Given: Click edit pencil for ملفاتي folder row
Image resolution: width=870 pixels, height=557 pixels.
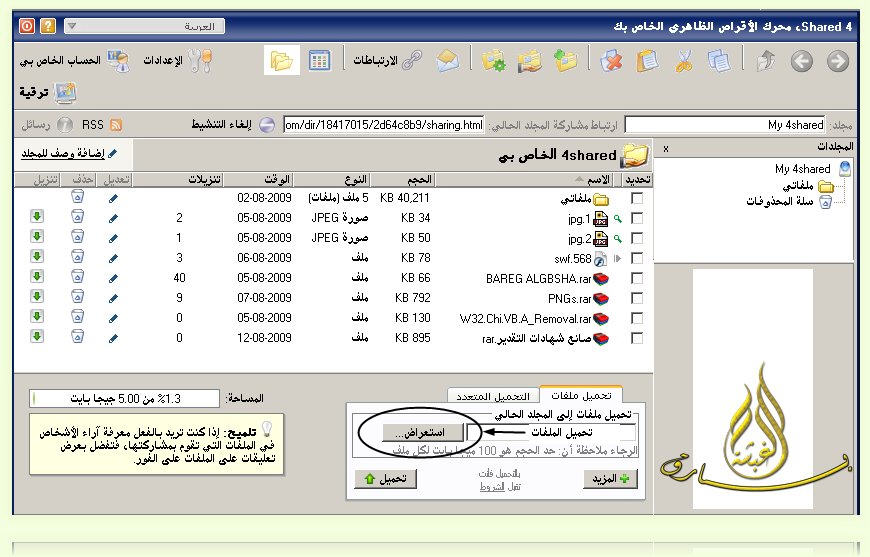Looking at the screenshot, I should click(x=114, y=199).
